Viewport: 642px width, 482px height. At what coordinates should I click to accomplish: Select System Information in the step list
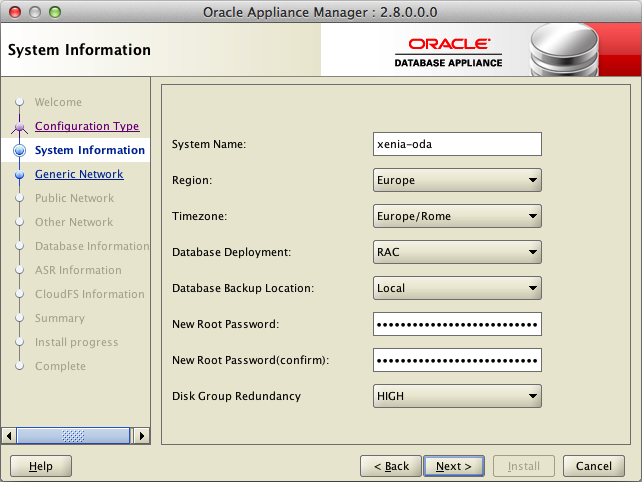pyautogui.click(x=90, y=150)
